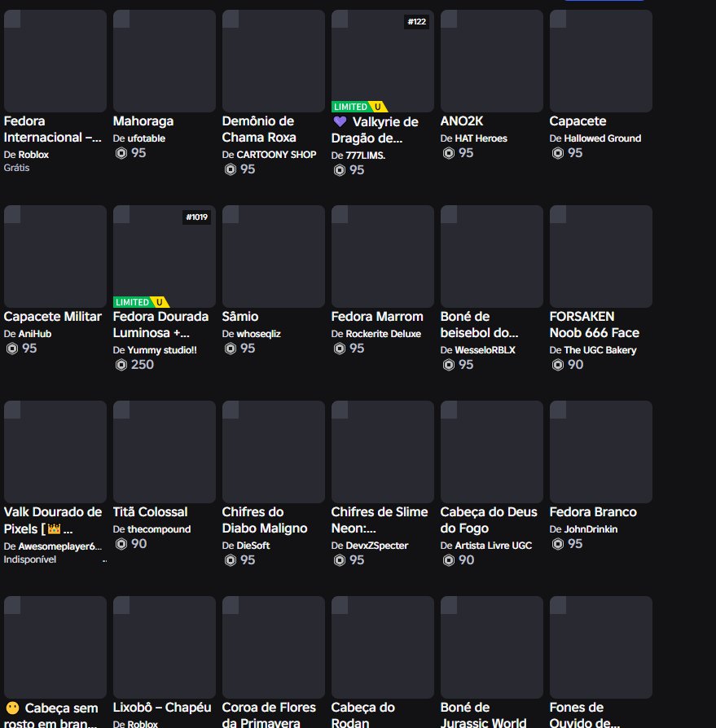Click Robux icon under Fedora Branco
The width and height of the screenshot is (716, 728).
point(558,544)
